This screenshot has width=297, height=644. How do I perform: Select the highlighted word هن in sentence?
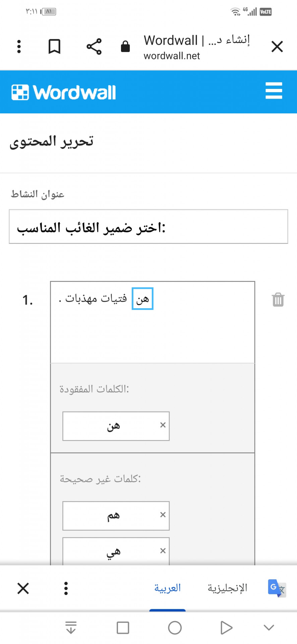coord(142,299)
